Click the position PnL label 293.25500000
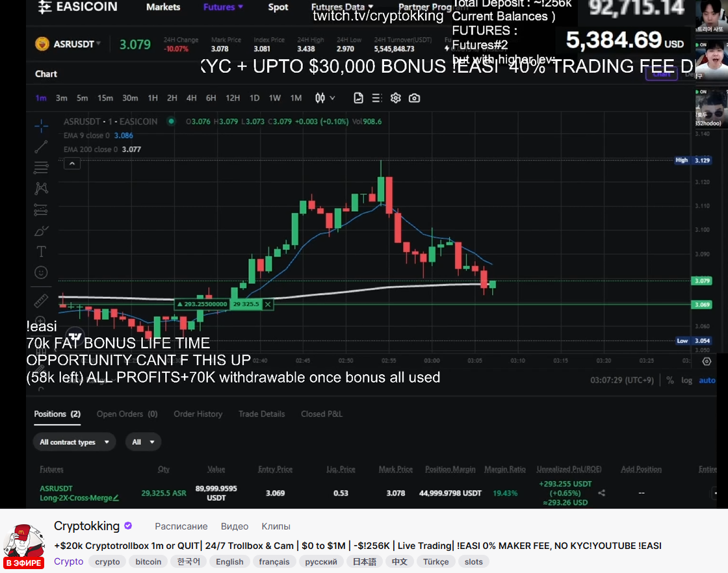The width and height of the screenshot is (728, 573). click(202, 304)
